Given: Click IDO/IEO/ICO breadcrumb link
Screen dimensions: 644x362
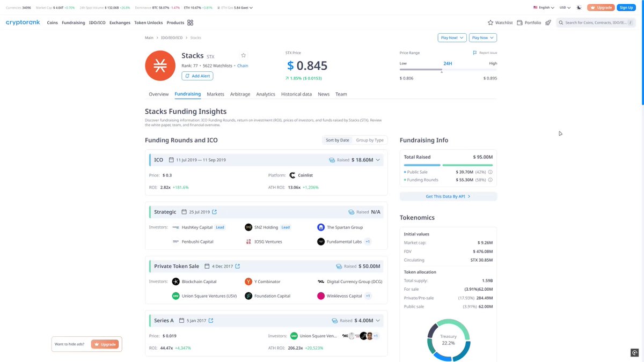Looking at the screenshot, I should (172, 38).
